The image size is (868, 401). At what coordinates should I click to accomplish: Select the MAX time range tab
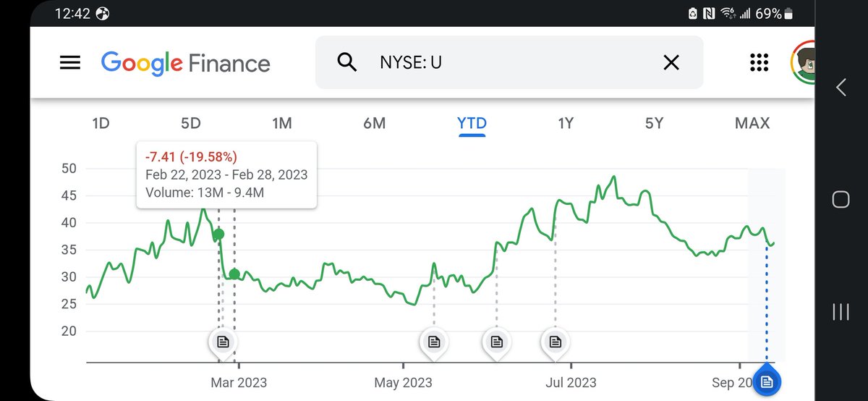pos(752,123)
